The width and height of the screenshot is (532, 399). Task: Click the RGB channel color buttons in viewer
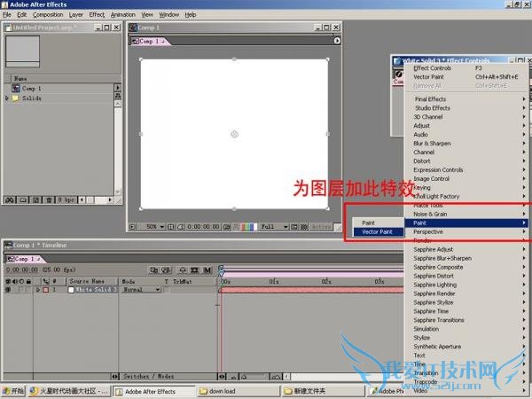click(248, 227)
